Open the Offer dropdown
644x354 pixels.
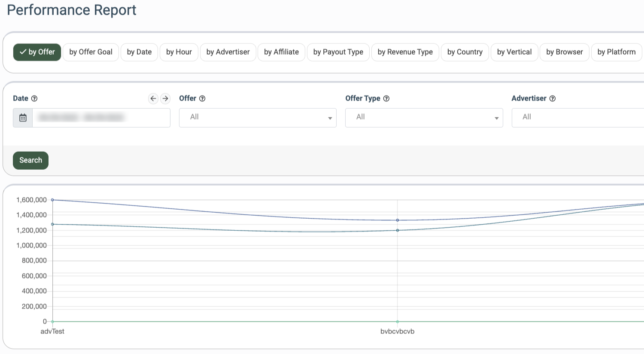point(258,118)
